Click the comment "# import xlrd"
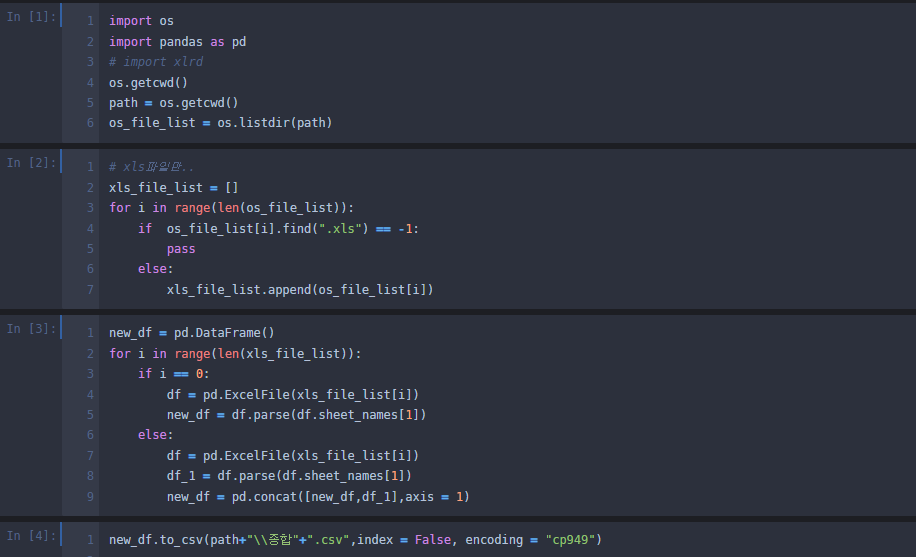 pos(156,62)
